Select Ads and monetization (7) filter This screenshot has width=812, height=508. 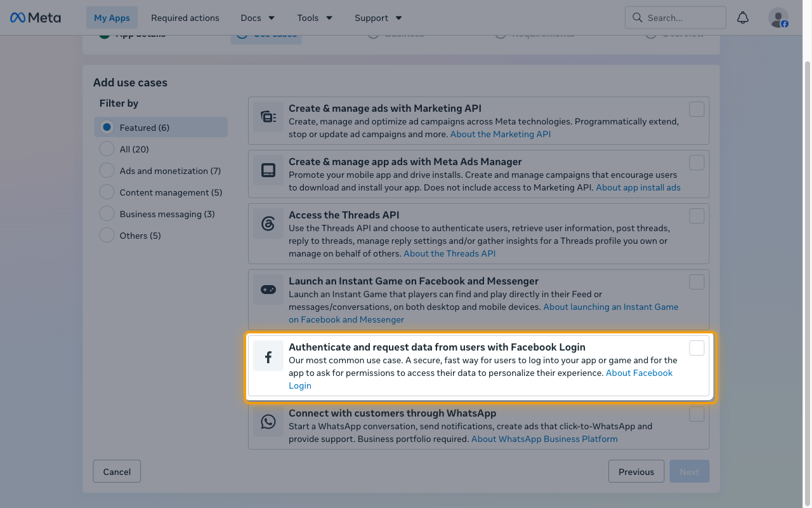[x=161, y=171]
